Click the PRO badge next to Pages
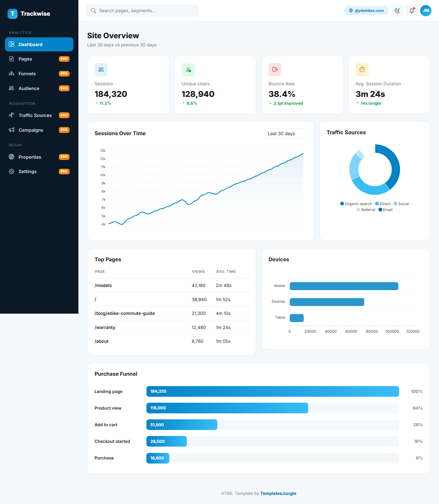439x504 pixels. [x=64, y=59]
